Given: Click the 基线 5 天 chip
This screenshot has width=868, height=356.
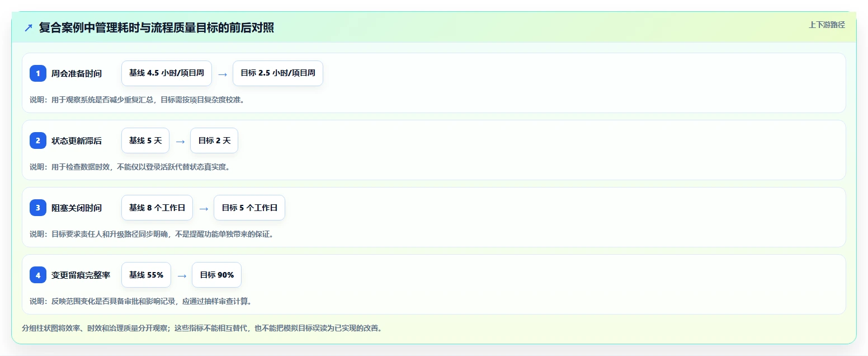Looking at the screenshot, I should click(145, 140).
